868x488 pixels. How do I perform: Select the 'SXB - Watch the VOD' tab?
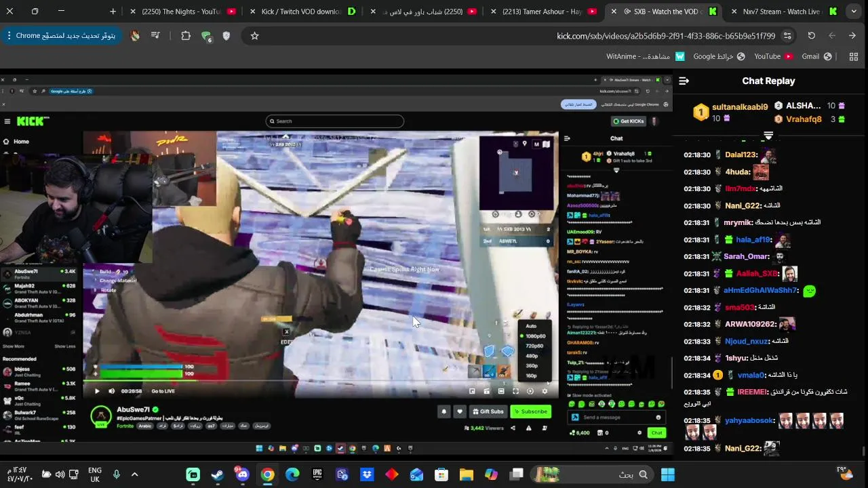pos(665,12)
